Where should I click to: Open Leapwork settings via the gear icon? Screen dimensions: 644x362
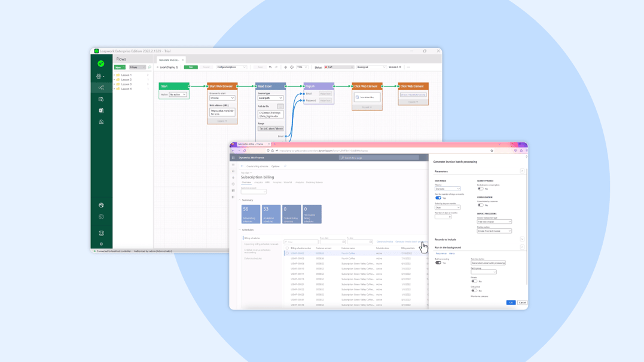100,216
